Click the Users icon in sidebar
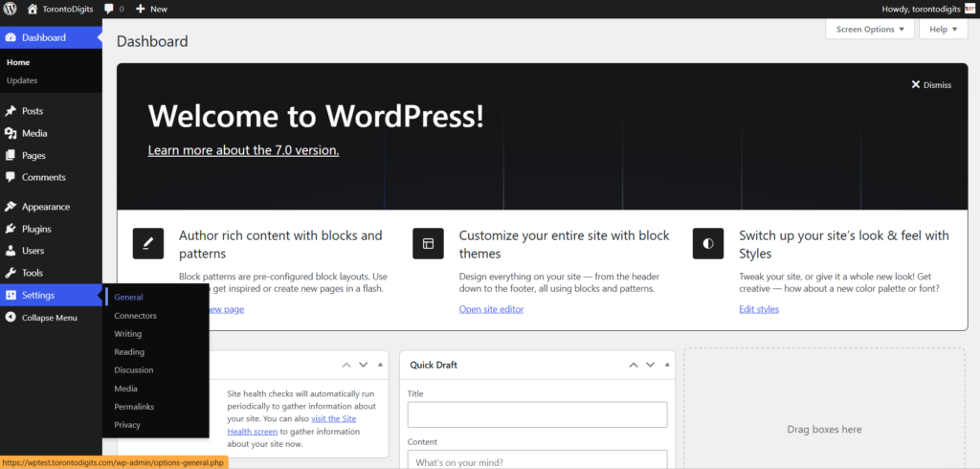 click(11, 251)
